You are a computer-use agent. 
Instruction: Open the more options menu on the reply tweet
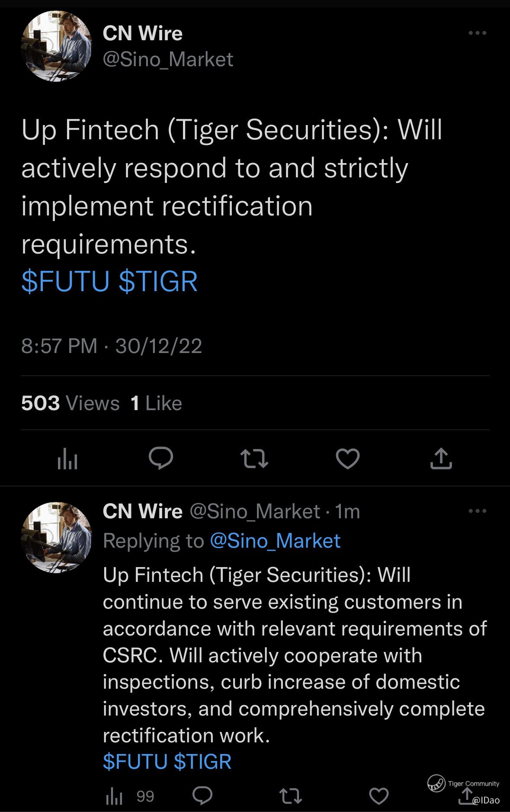[478, 511]
